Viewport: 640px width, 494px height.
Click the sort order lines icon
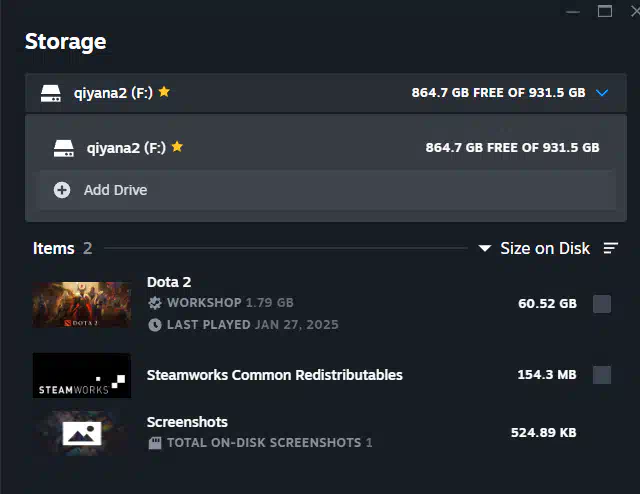click(x=611, y=248)
